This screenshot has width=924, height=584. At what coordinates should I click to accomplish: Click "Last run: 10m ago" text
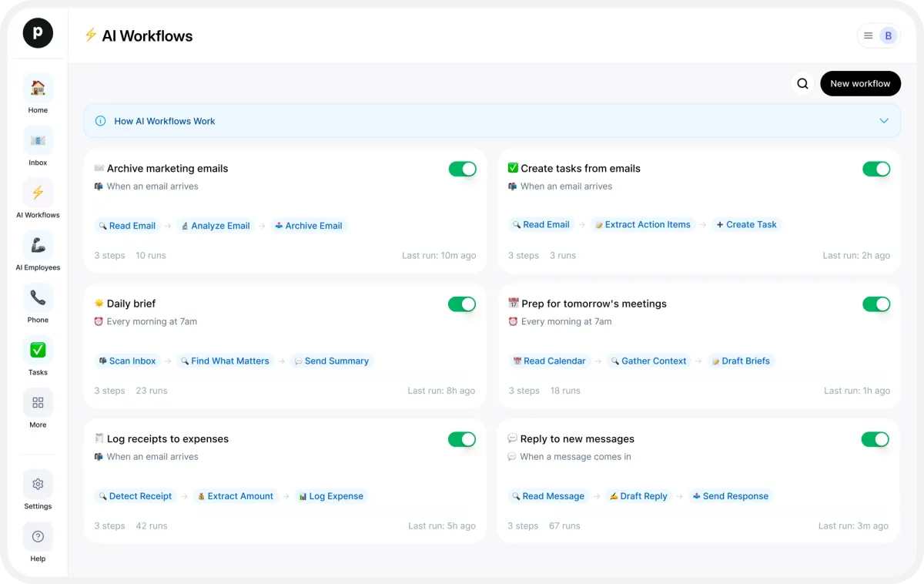click(x=439, y=256)
